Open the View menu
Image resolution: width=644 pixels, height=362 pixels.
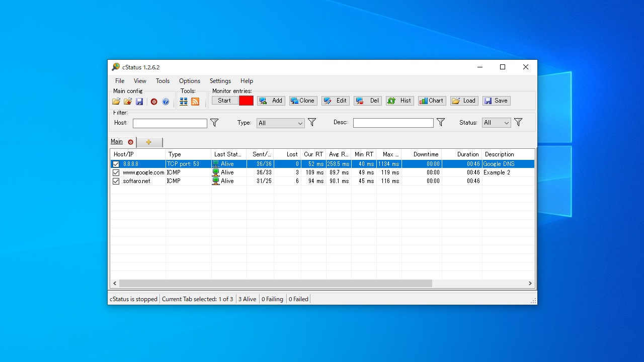point(140,81)
